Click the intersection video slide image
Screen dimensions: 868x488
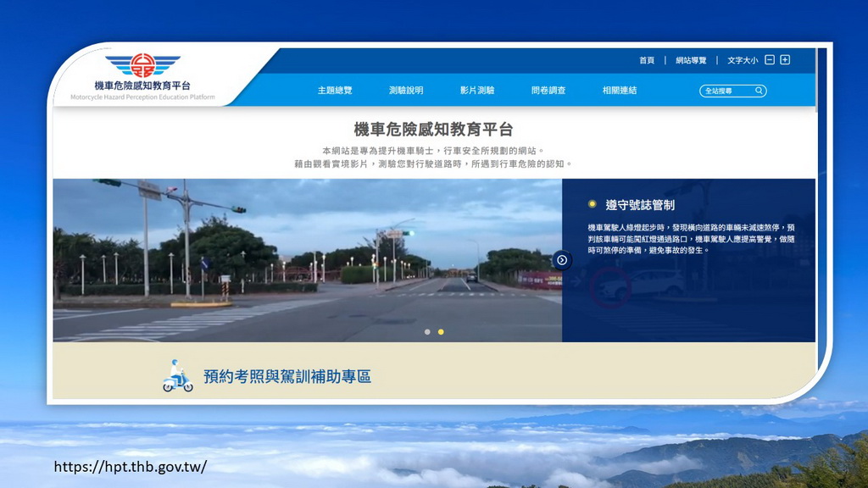pyautogui.click(x=307, y=260)
